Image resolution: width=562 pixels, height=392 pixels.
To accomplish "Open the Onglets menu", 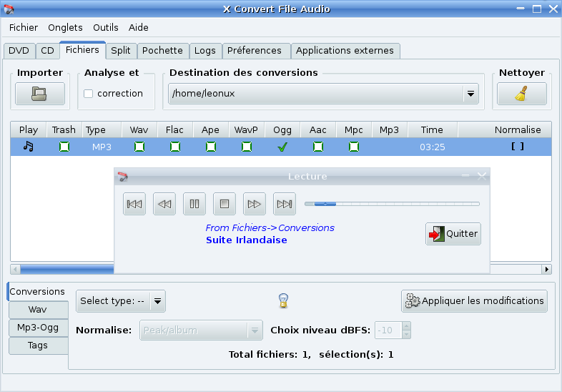I will point(65,28).
